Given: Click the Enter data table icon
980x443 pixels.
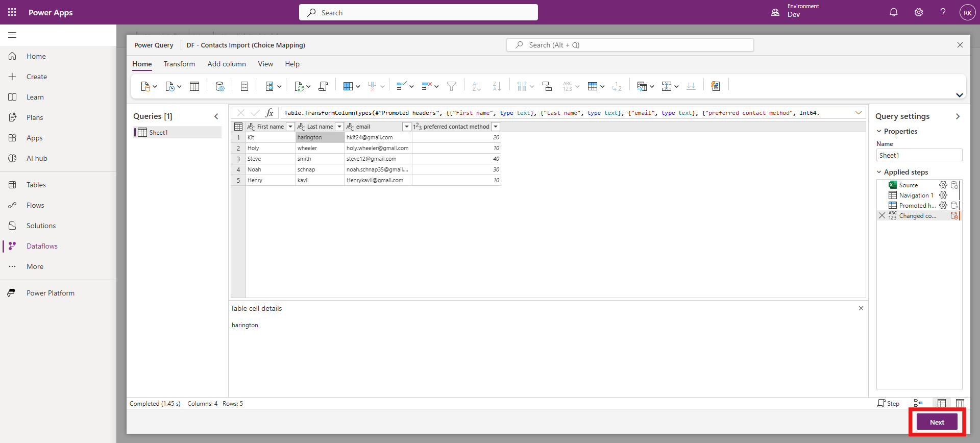Looking at the screenshot, I should (x=194, y=86).
